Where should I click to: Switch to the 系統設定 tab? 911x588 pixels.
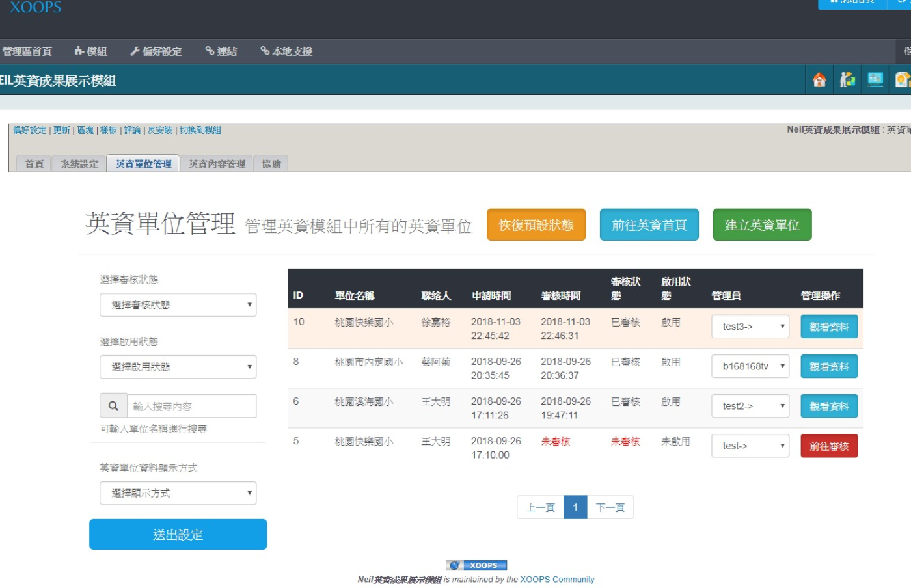click(x=79, y=164)
